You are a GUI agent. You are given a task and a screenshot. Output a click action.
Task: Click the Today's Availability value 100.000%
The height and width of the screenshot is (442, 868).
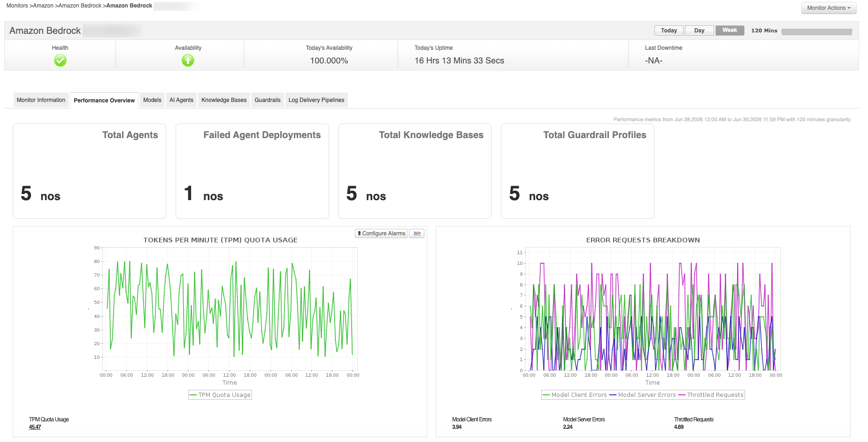click(x=329, y=61)
